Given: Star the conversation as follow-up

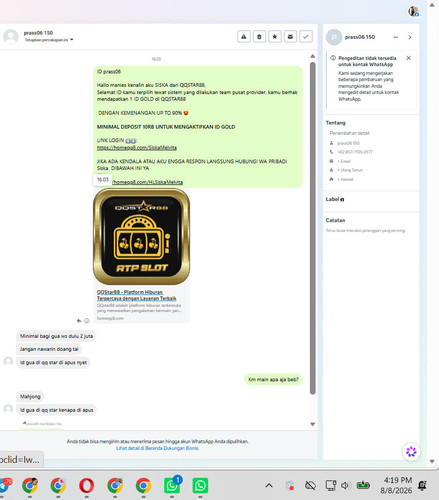Looking at the screenshot, I should (x=275, y=36).
